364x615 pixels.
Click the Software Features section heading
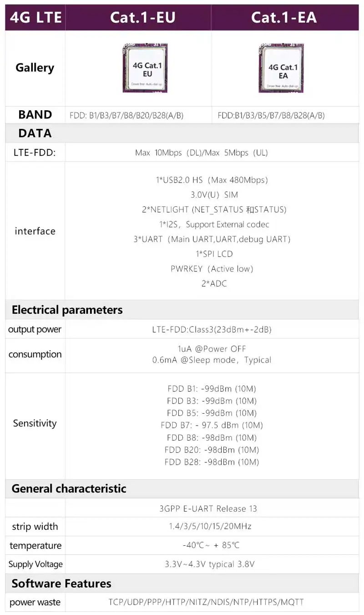61,584
